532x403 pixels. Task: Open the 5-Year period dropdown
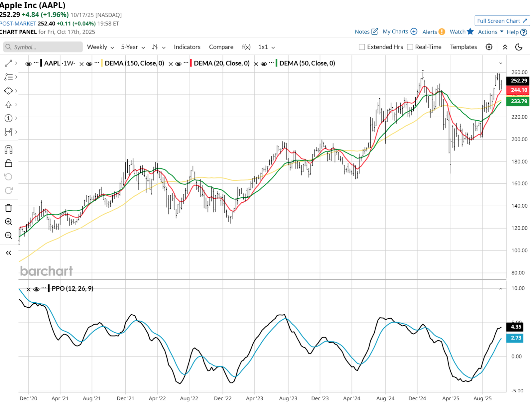(133, 47)
